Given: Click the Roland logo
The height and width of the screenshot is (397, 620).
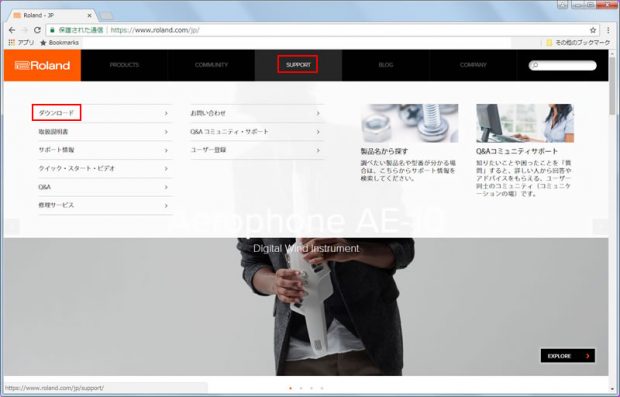Looking at the screenshot, I should (42, 65).
